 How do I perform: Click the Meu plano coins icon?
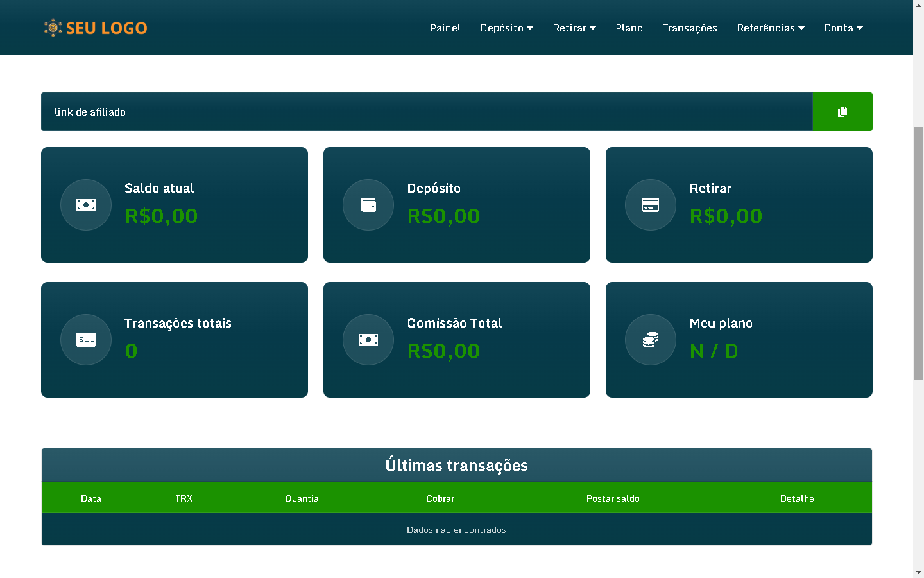651,340
